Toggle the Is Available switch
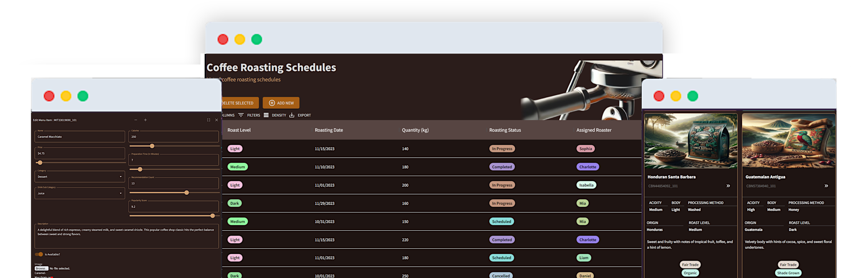The width and height of the screenshot is (868, 278). pos(39,254)
